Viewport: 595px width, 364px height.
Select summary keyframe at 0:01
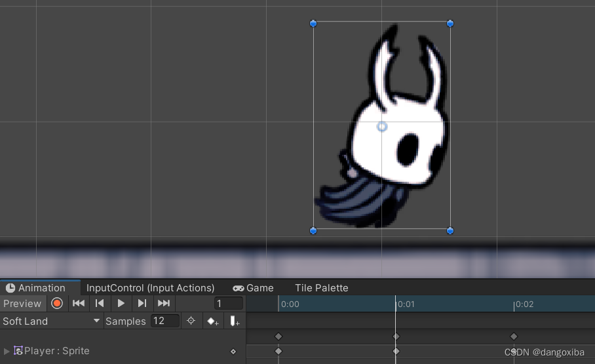(x=396, y=337)
